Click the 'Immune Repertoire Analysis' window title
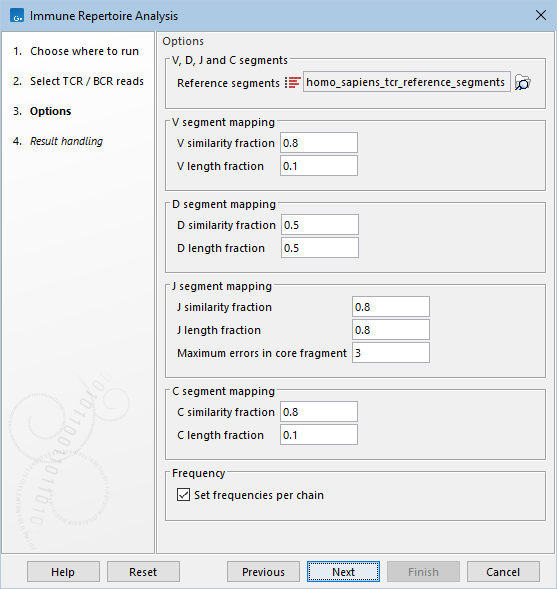Image resolution: width=557 pixels, height=589 pixels. [x=104, y=16]
